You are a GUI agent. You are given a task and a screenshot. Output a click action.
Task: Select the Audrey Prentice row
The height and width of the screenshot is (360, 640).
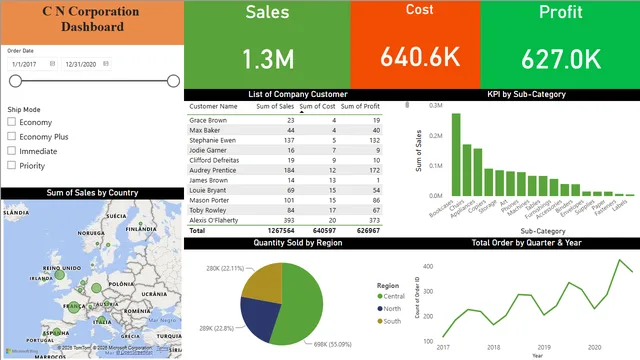click(284, 170)
